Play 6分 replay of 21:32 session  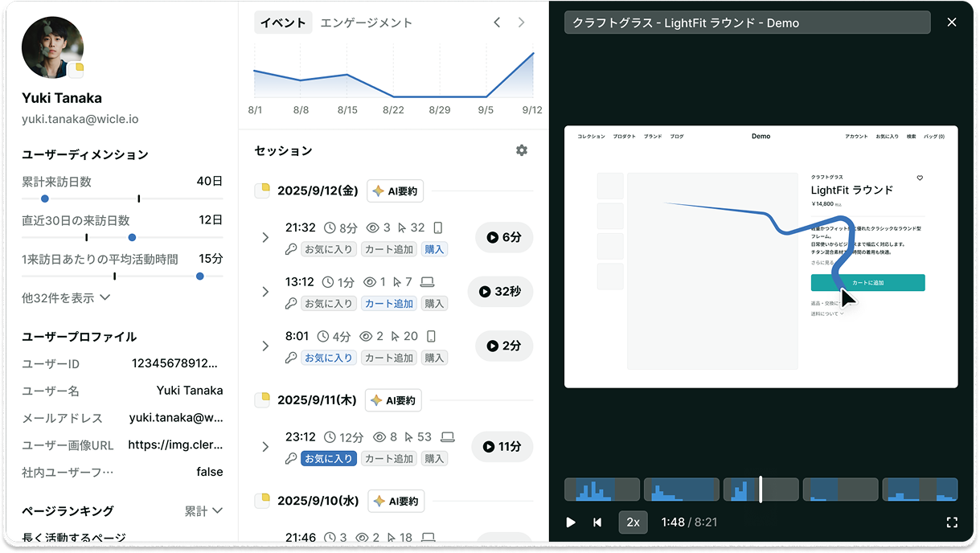504,237
